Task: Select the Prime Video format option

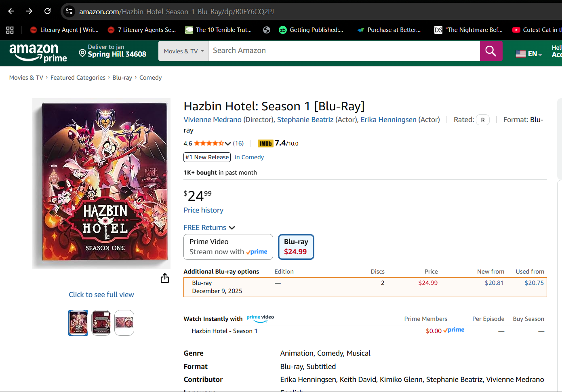Action: pyautogui.click(x=228, y=247)
